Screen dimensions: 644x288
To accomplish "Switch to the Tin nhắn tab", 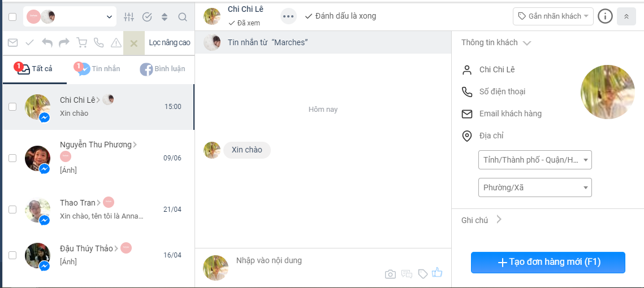I will pos(98,69).
